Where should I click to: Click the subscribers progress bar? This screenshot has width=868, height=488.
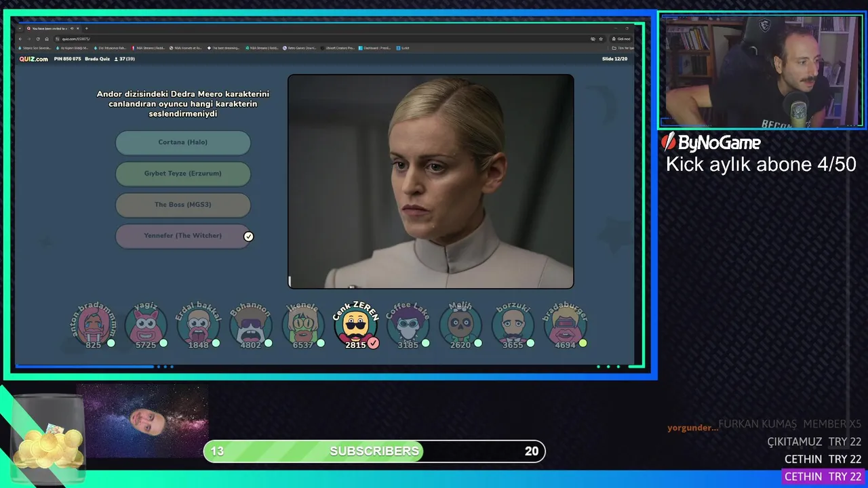coord(374,451)
